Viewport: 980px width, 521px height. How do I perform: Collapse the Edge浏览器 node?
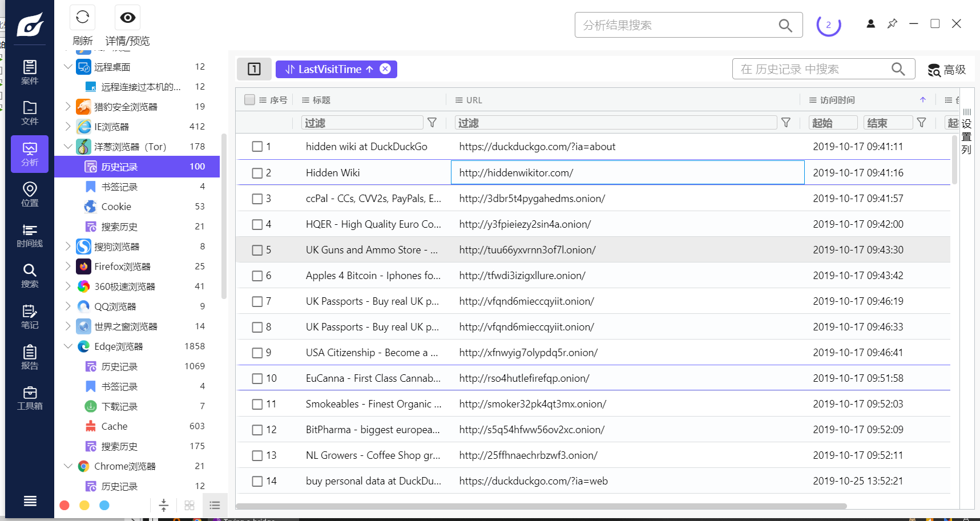coord(68,346)
